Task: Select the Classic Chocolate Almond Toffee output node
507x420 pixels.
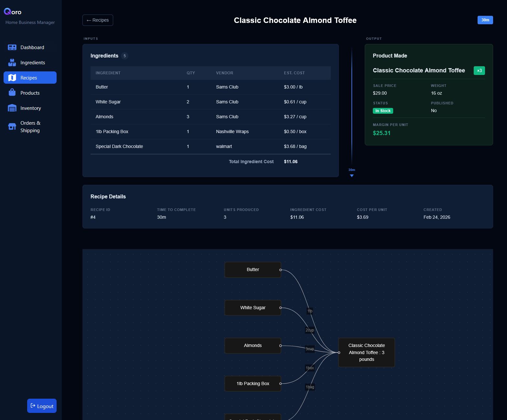Action: point(366,352)
